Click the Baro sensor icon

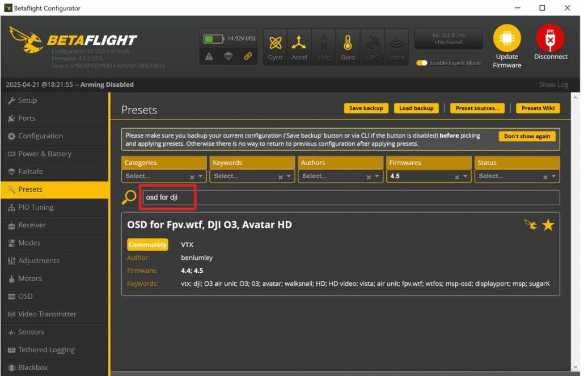(348, 43)
